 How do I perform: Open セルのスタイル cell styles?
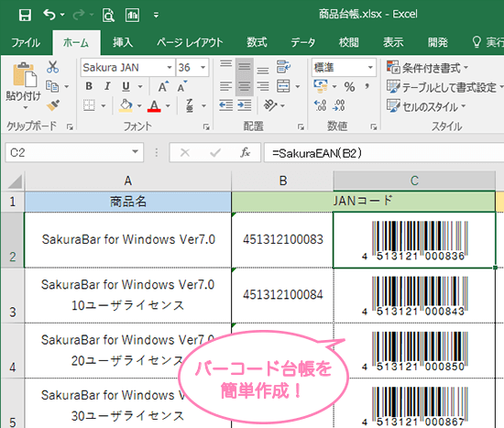pos(426,106)
